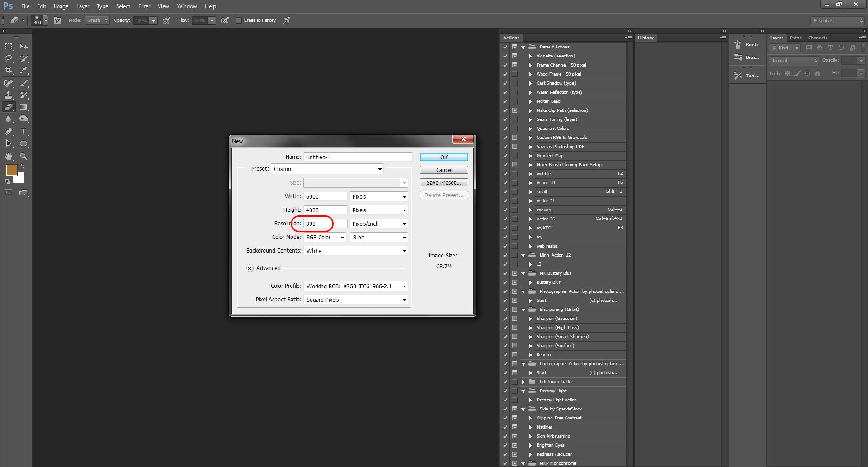Open the Background Contents dropdown
Image resolution: width=868 pixels, height=467 pixels.
click(x=355, y=251)
